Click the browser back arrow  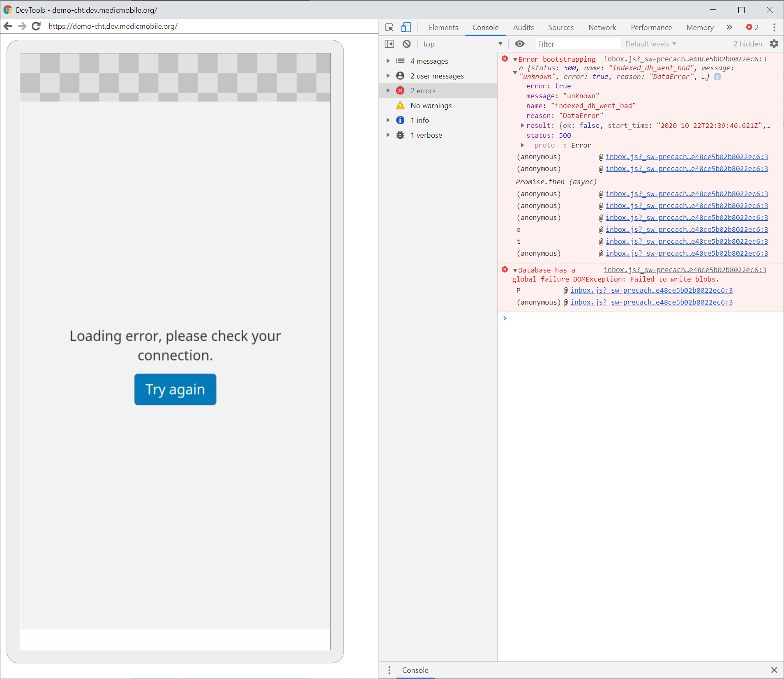click(x=8, y=26)
